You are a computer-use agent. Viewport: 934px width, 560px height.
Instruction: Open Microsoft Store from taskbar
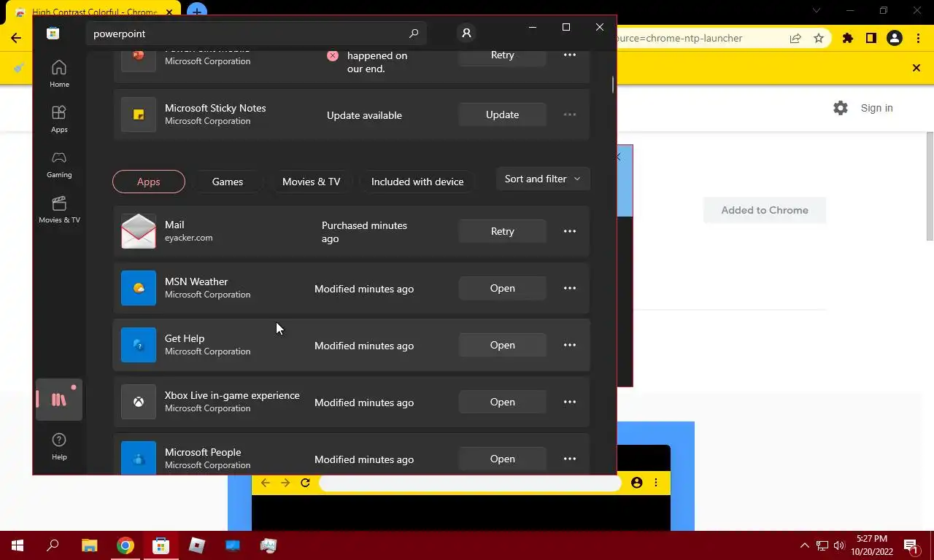point(161,545)
